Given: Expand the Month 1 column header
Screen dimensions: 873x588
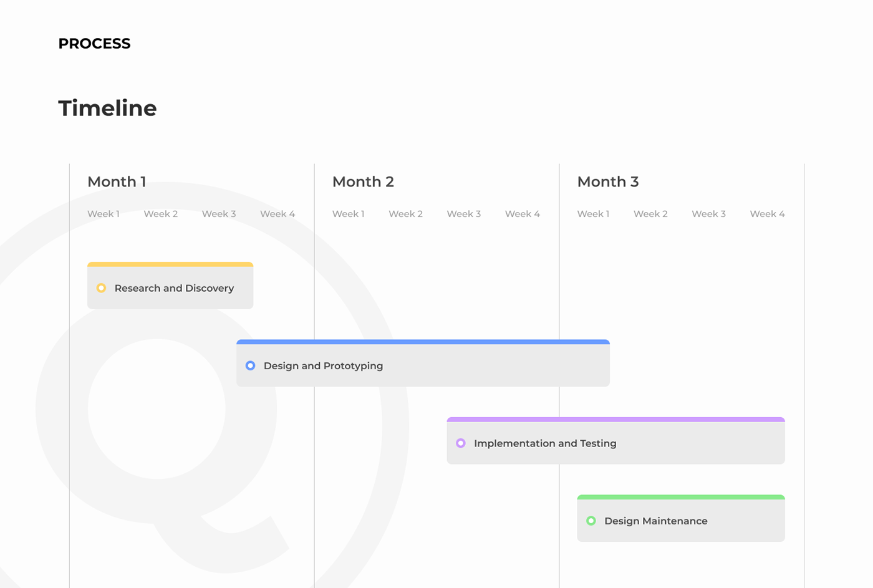Looking at the screenshot, I should point(117,181).
